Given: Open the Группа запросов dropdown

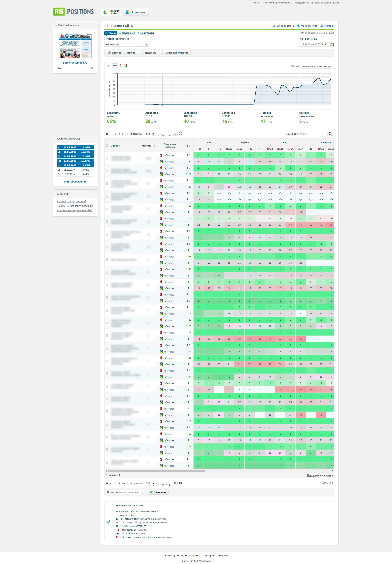Looking at the screenshot, I should click(127, 45).
